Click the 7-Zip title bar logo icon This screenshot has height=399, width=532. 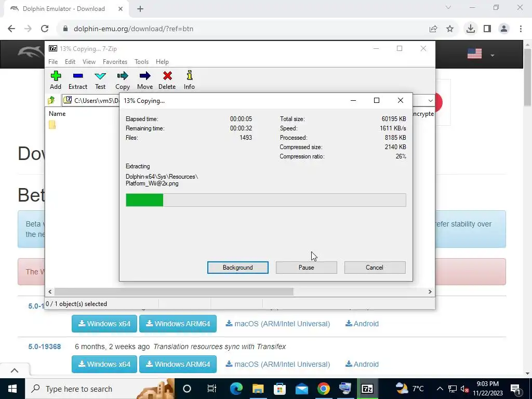[52, 48]
